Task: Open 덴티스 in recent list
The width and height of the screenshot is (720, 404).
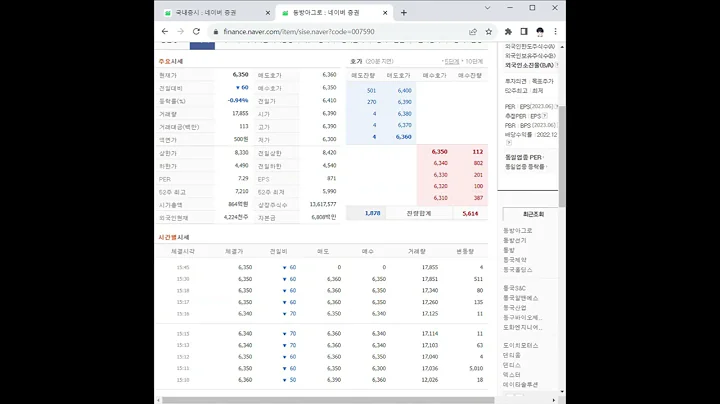Action: point(512,365)
